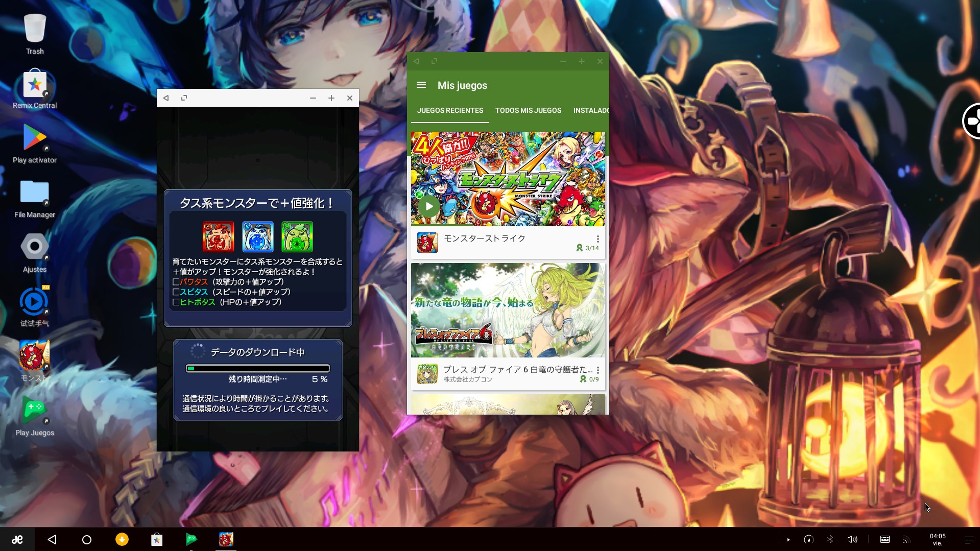980x551 pixels.
Task: Open Breath of Fire 6 banner image
Action: (508, 310)
